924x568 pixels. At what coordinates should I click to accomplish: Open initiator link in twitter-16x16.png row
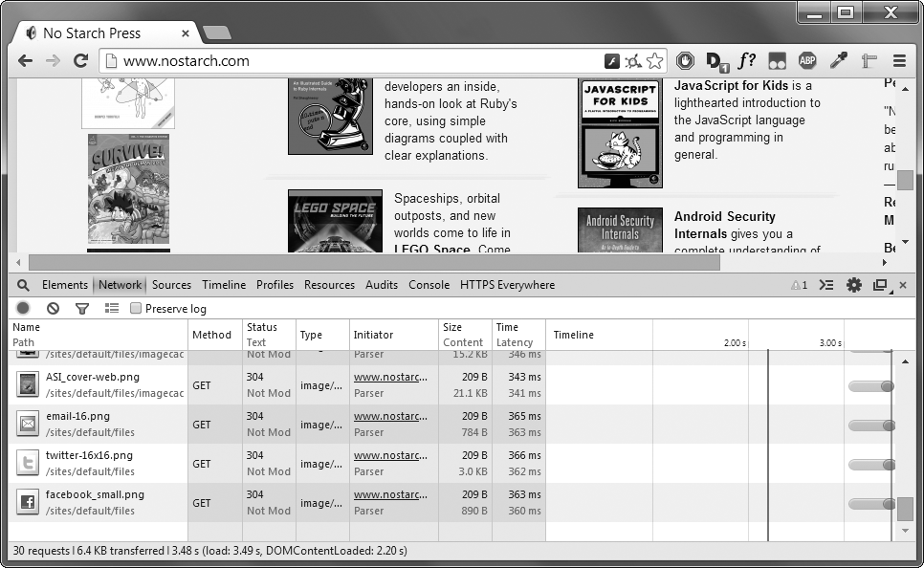390,455
